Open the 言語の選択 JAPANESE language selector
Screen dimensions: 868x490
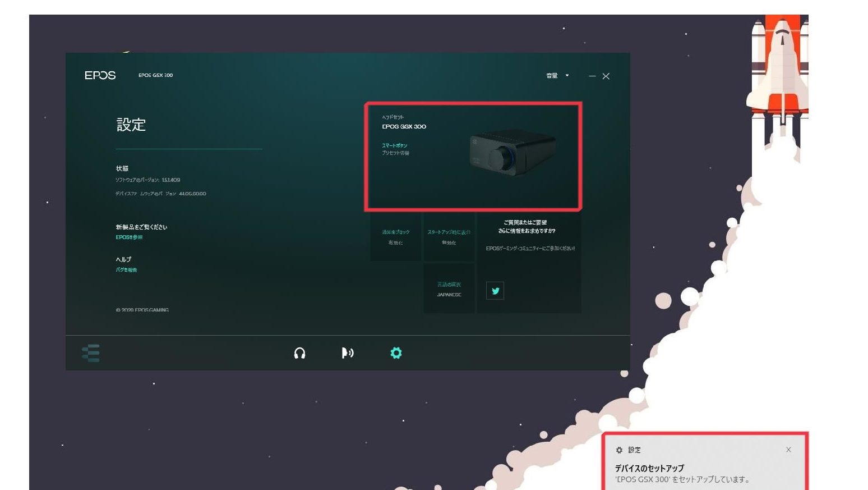coord(449,289)
